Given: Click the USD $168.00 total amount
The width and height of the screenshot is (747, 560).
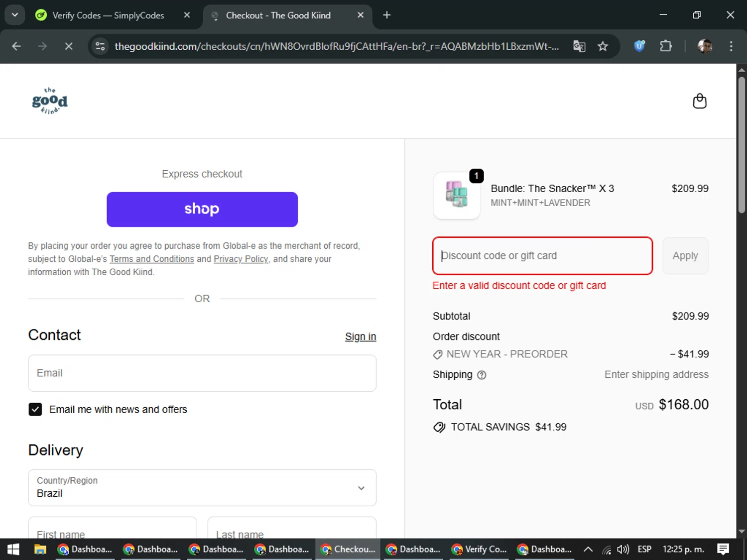Looking at the screenshot, I should [x=672, y=405].
